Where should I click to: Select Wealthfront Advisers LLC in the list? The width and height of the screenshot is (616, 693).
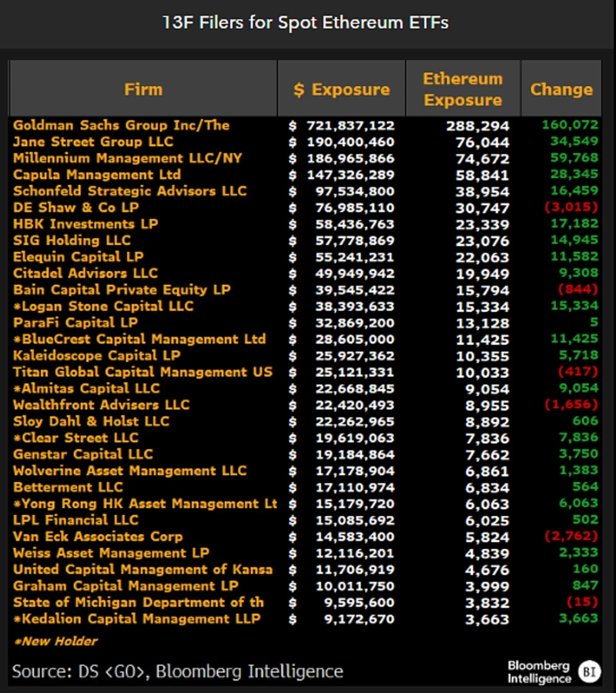click(x=101, y=405)
